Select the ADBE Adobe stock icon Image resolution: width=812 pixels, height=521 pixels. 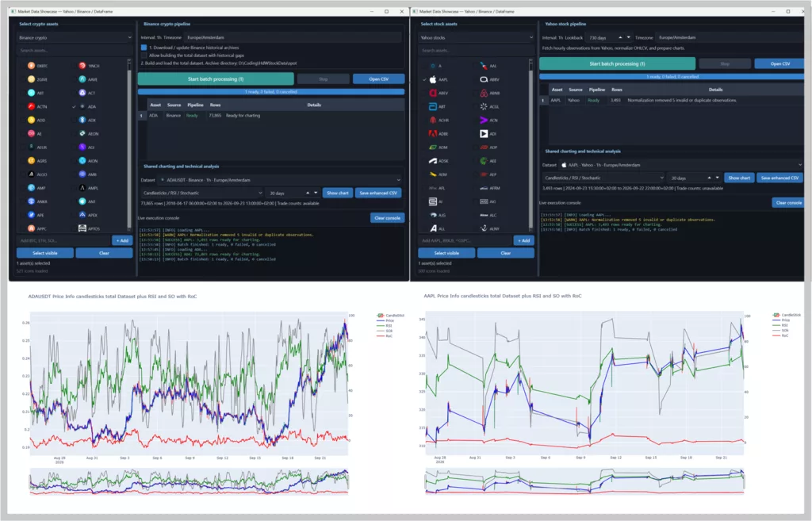tap(433, 133)
